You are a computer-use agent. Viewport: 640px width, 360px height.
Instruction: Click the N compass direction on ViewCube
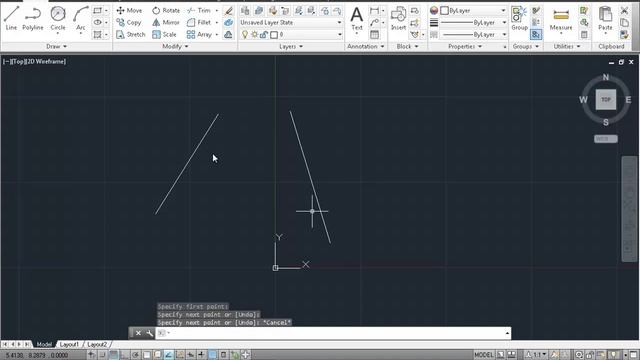606,77
